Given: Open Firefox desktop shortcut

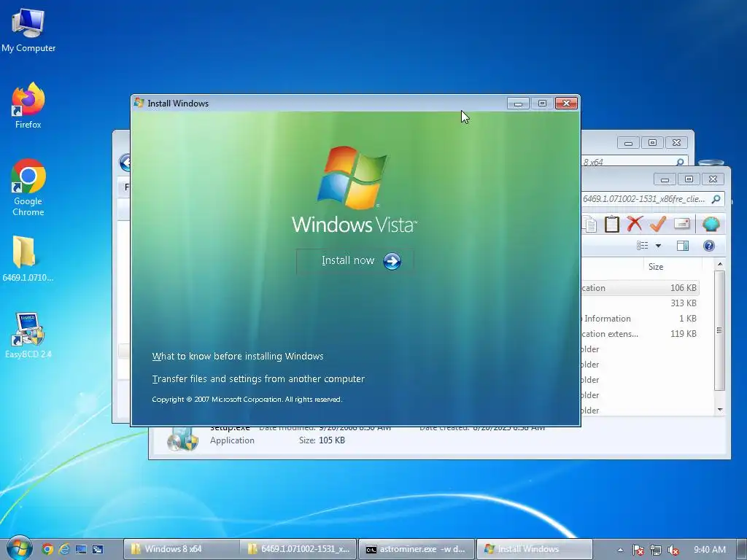Looking at the screenshot, I should click(28, 106).
